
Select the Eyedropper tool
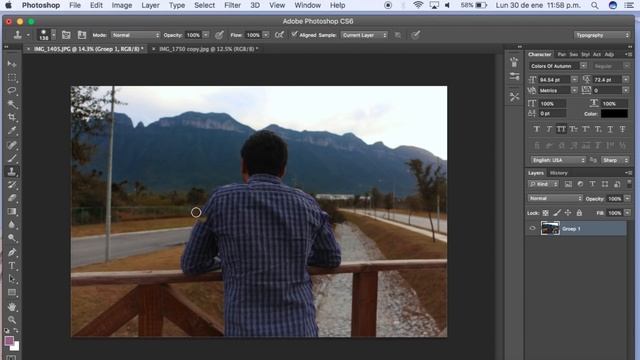12,131
